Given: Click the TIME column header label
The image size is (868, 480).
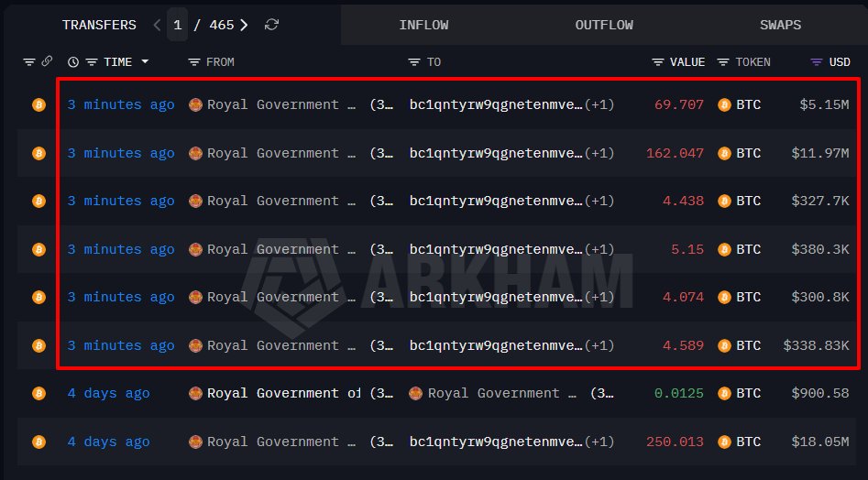Looking at the screenshot, I should pyautogui.click(x=118, y=62).
